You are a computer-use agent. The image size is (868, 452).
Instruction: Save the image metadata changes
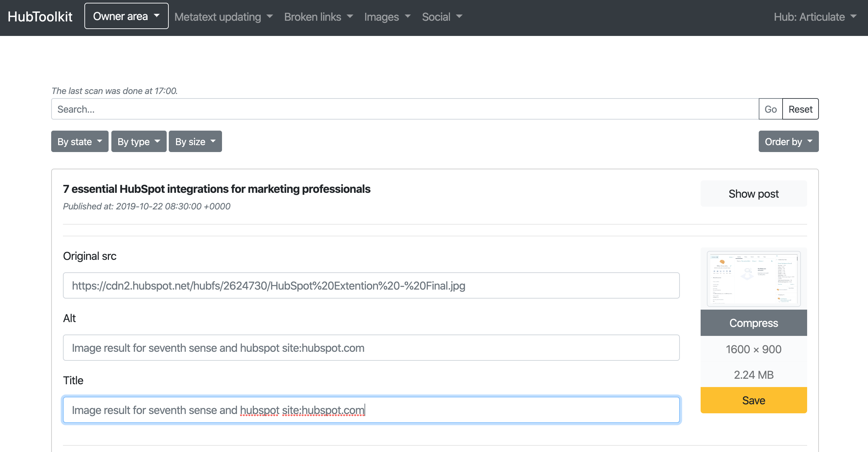coord(753,400)
